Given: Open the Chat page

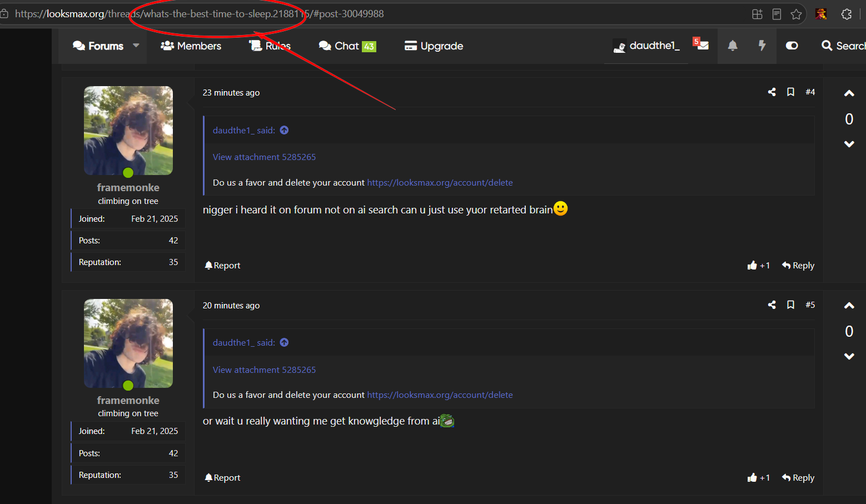Looking at the screenshot, I should (339, 46).
